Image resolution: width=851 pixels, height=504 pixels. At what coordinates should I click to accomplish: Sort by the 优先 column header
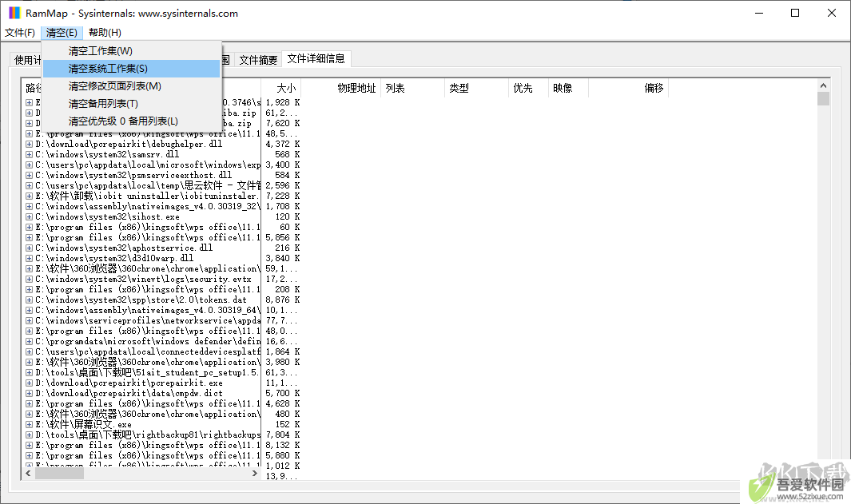click(529, 88)
